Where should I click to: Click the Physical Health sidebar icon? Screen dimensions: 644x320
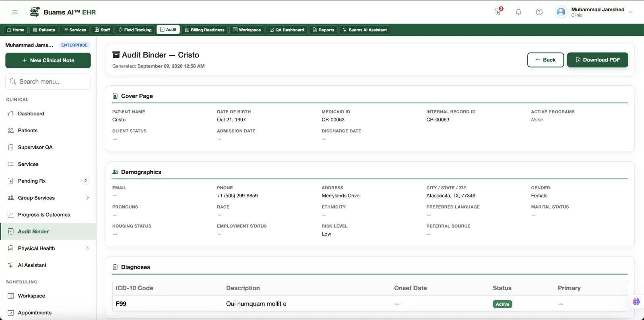[x=11, y=248]
